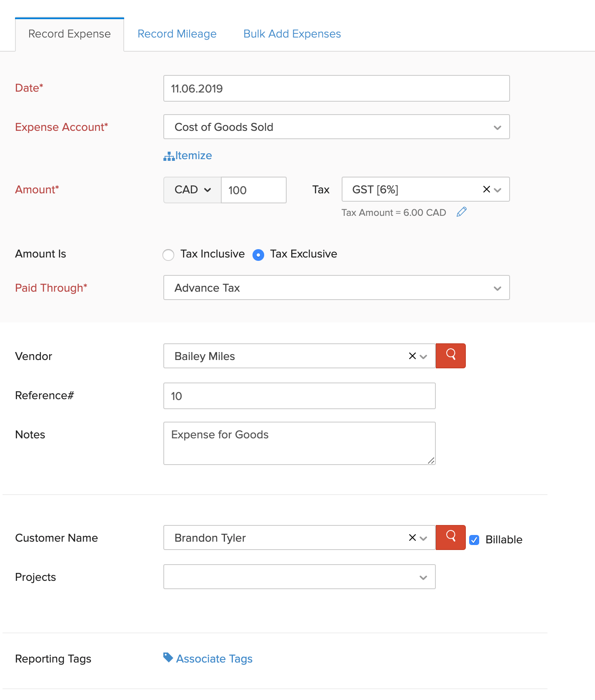Screen dimensions: 595x700
Task: Expand the Paid Through dropdown
Action: (x=336, y=288)
